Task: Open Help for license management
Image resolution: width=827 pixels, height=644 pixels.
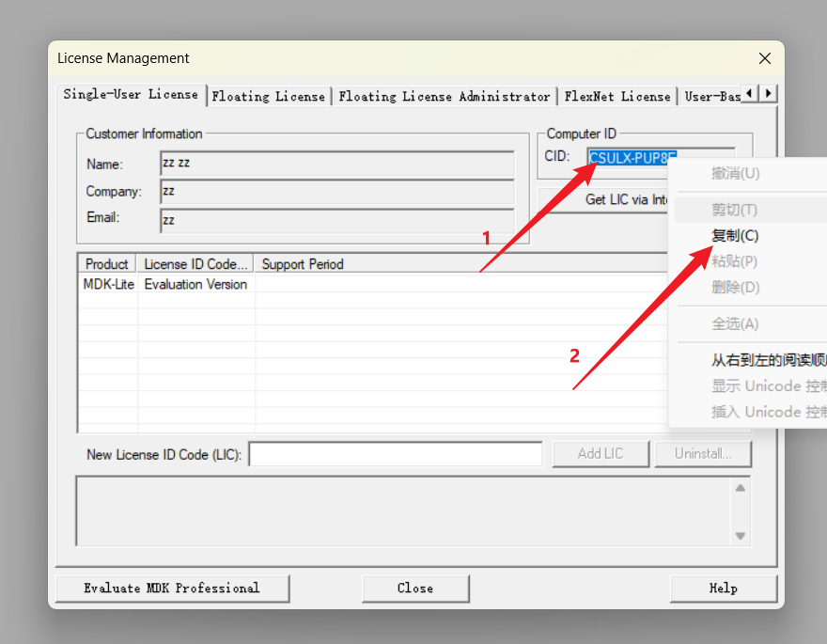Action: coord(723,589)
